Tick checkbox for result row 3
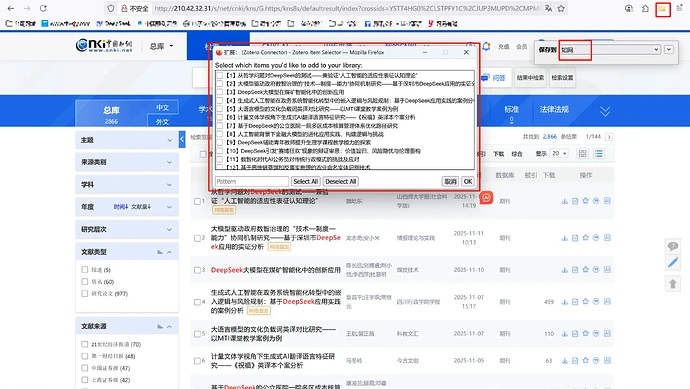 pyautogui.click(x=198, y=270)
